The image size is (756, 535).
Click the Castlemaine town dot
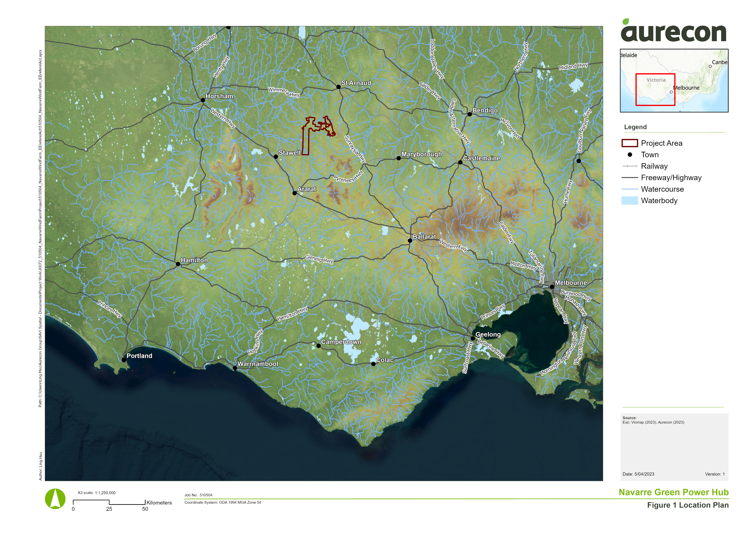[460, 162]
